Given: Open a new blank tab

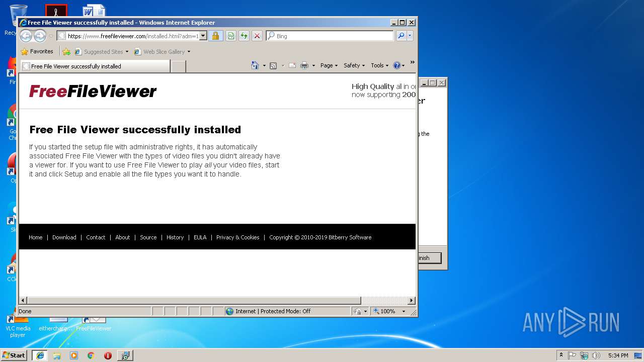Looking at the screenshot, I should point(179,66).
